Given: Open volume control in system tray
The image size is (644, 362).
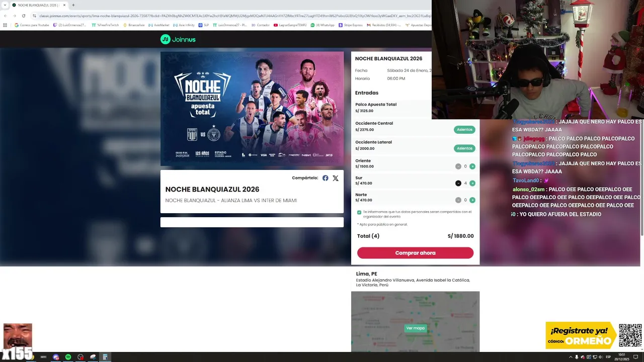Looking at the screenshot, I should [x=601, y=357].
